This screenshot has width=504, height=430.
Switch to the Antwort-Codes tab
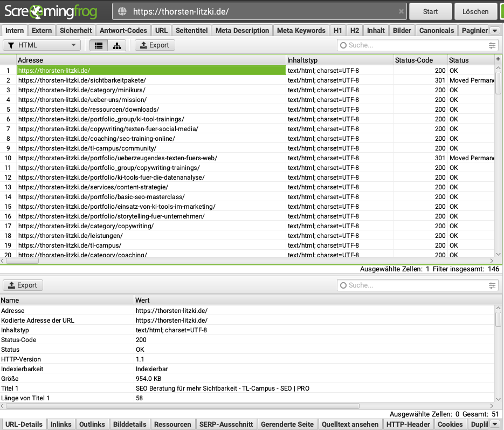pos(123,31)
